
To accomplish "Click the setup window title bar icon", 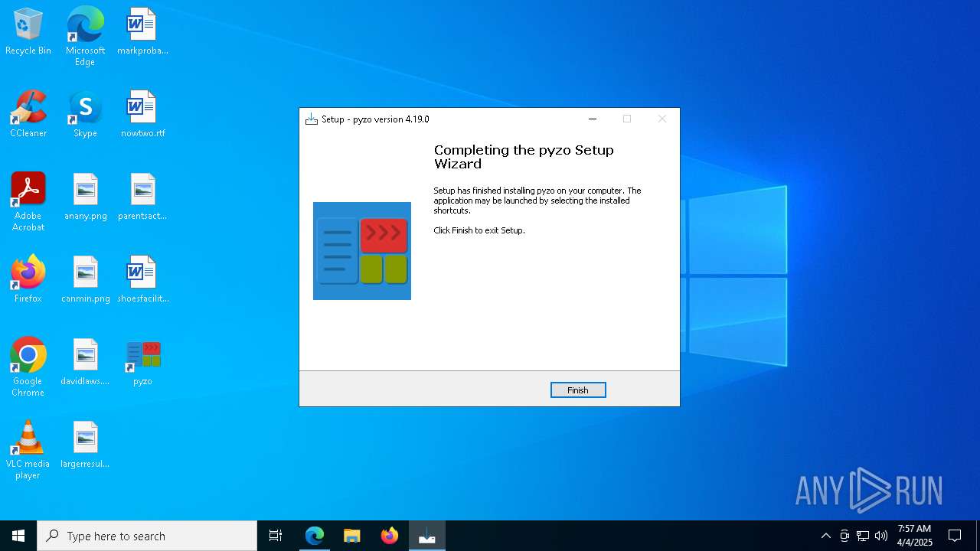I will [311, 119].
